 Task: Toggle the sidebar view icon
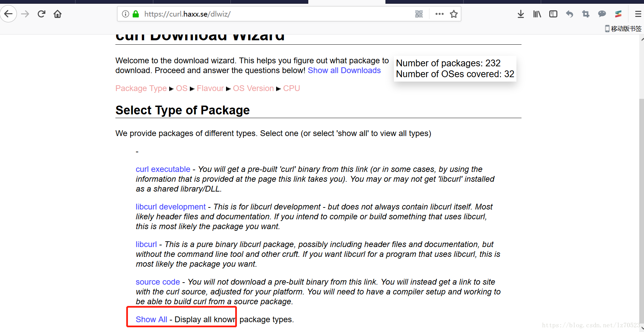coord(553,14)
